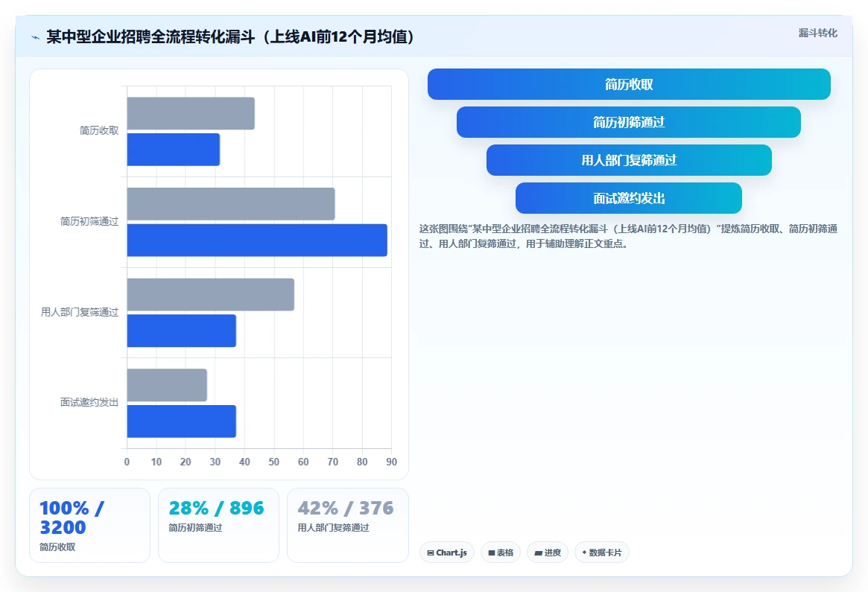Click the 0 tick on x-axis

tap(127, 462)
